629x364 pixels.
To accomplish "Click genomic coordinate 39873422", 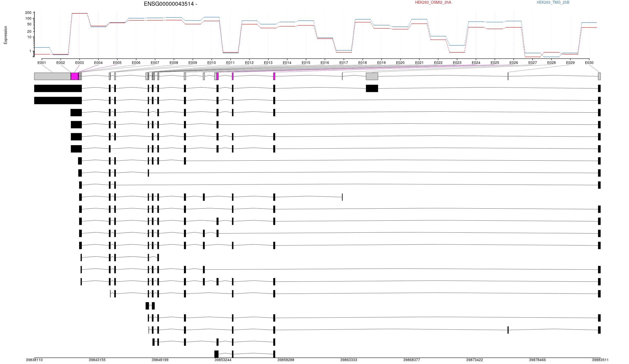I will tap(474, 360).
